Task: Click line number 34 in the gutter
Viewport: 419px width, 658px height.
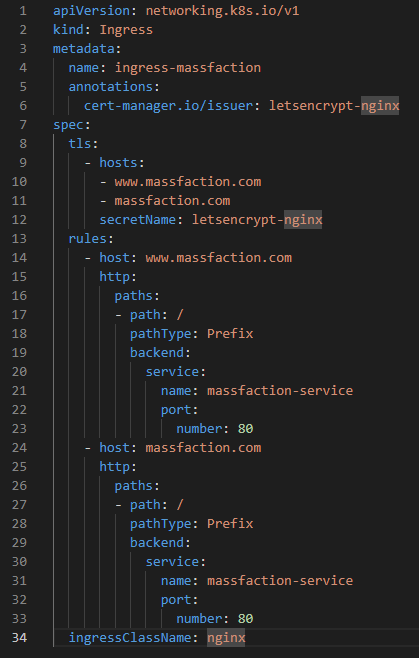Action: (x=19, y=637)
